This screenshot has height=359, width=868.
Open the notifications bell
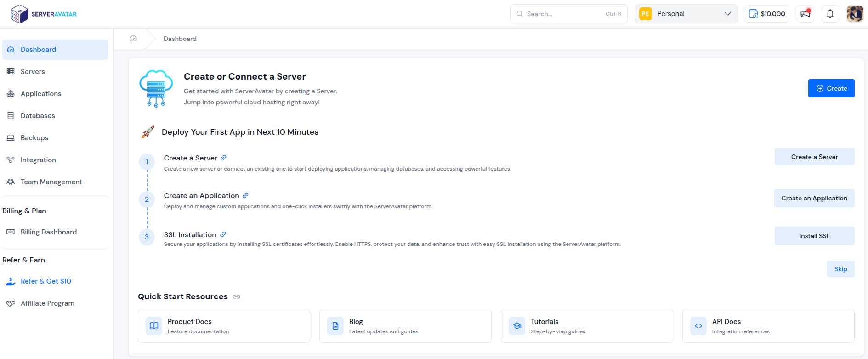click(830, 14)
